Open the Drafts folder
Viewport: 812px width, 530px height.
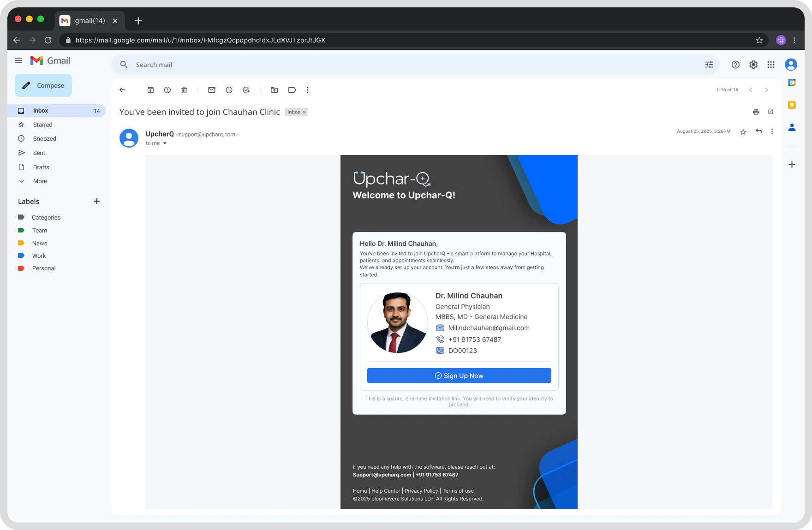pos(41,167)
